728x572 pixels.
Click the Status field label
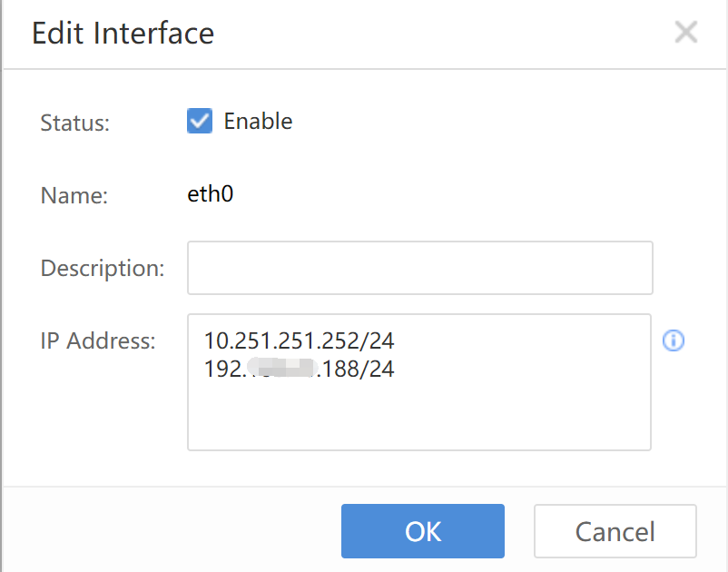[x=75, y=123]
